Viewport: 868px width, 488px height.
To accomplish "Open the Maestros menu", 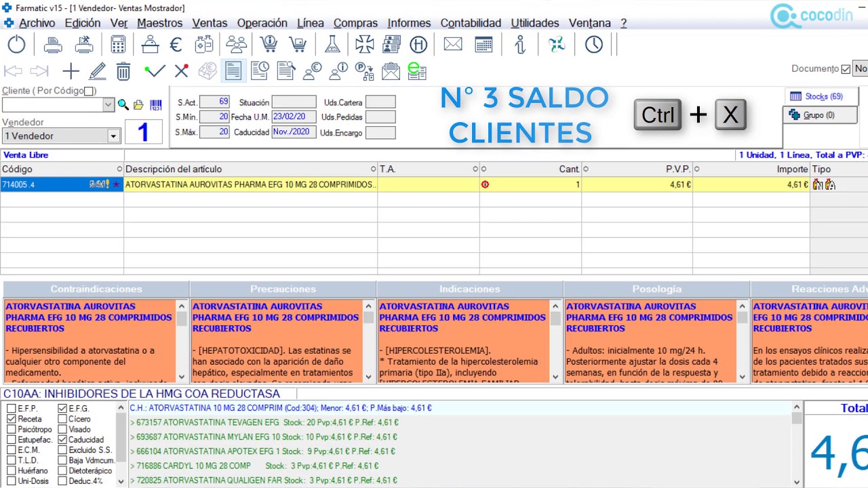I will point(159,23).
